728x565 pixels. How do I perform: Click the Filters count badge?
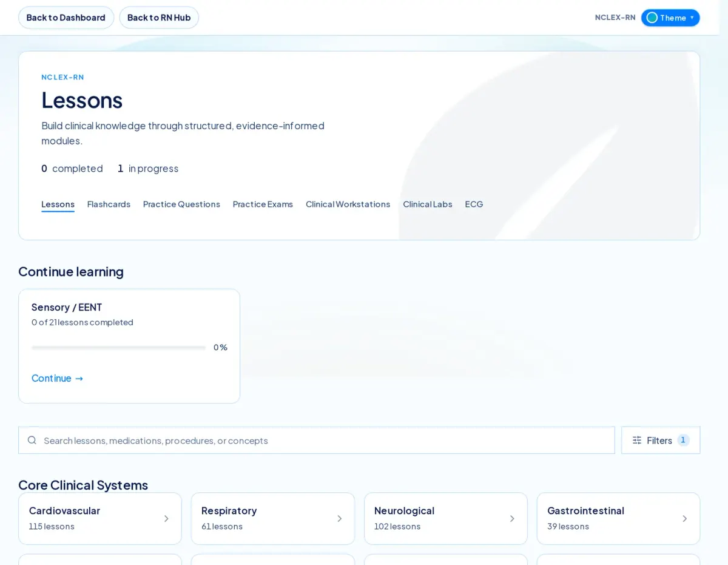(683, 440)
